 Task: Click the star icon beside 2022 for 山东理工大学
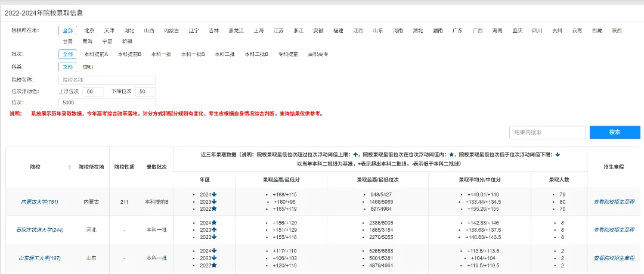[215, 266]
